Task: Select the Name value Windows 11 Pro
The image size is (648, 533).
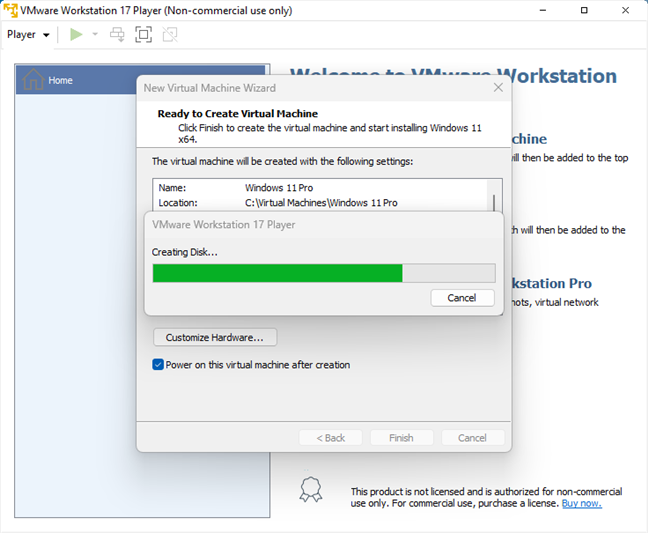Action: point(279,188)
